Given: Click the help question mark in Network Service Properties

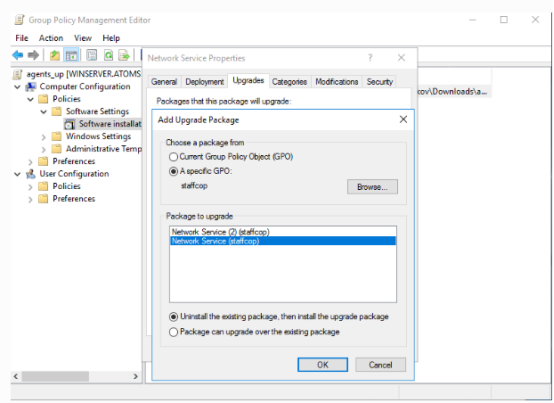Looking at the screenshot, I should (370, 58).
